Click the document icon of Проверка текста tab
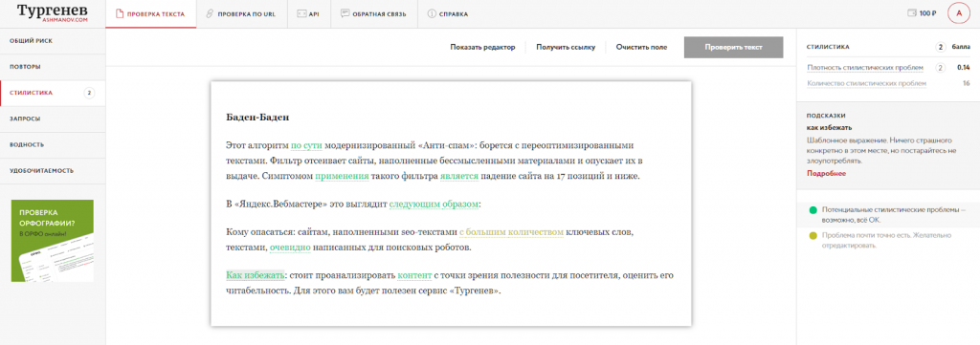Screen dimensions: 980x345 click(120, 13)
